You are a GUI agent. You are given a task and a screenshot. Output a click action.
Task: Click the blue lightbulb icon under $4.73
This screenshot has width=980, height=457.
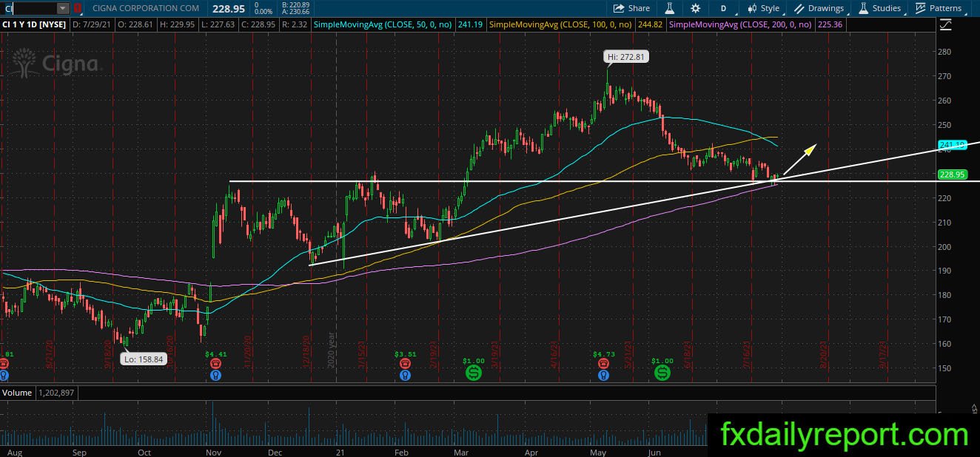coord(604,376)
